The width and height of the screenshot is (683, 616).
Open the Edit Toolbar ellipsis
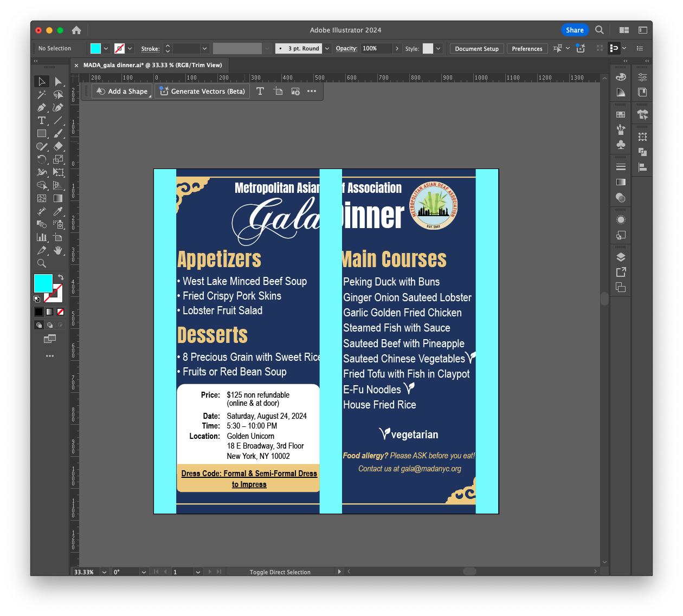pyautogui.click(x=50, y=356)
